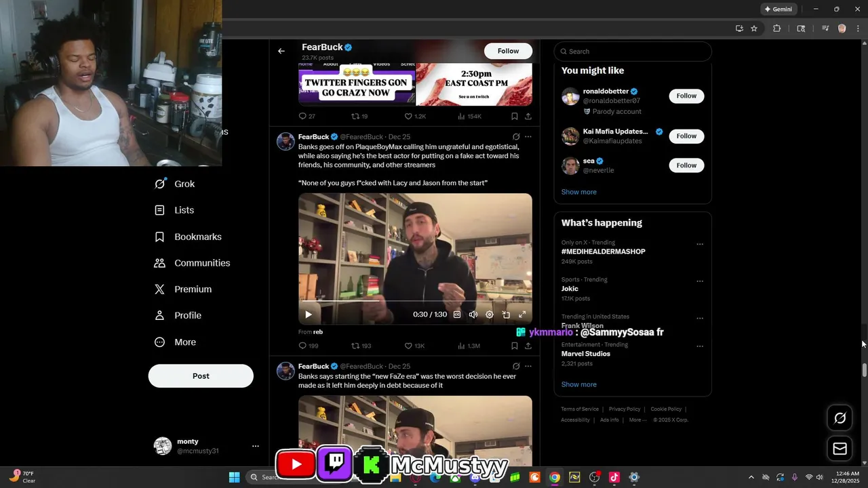The image size is (868, 488).
Task: Open TikTok from the taskbar
Action: [614, 477]
